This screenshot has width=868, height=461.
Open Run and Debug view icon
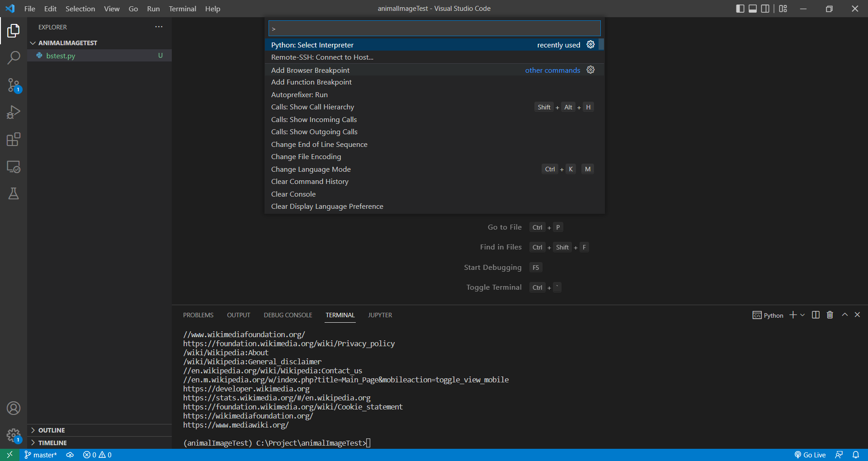click(14, 112)
